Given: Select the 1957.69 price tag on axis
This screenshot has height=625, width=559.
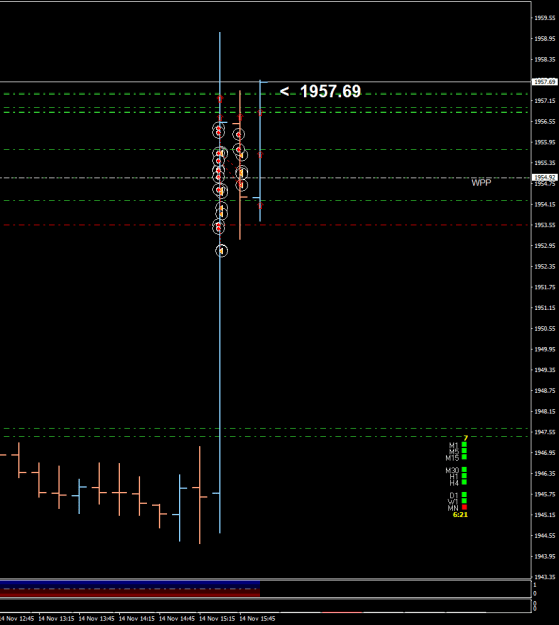Looking at the screenshot, I should [x=545, y=82].
